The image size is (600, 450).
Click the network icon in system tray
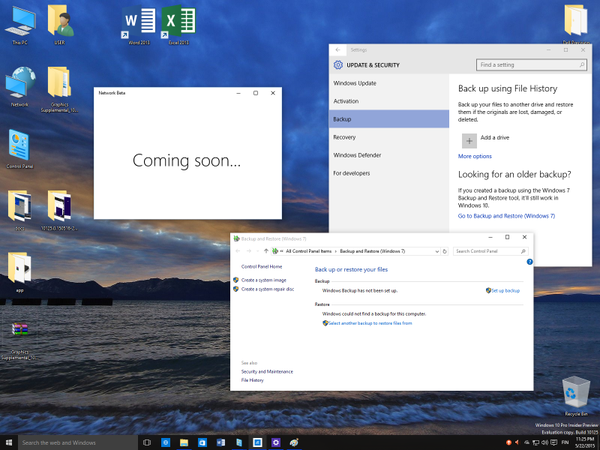(x=536, y=443)
